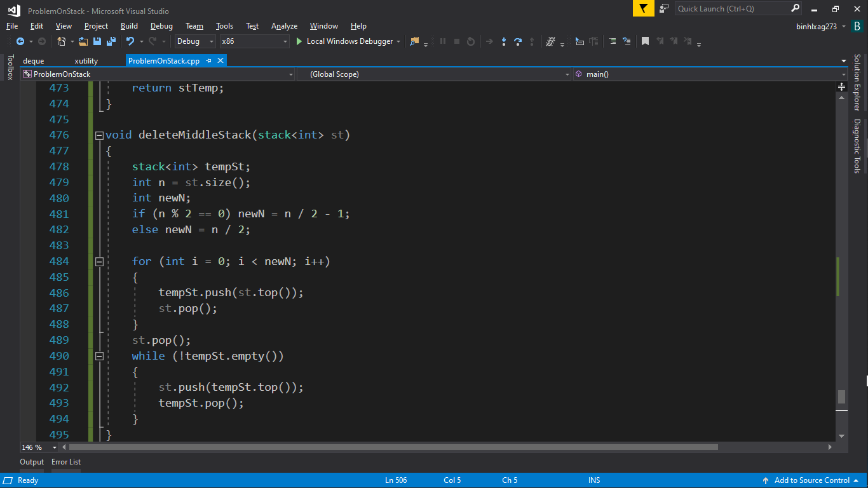
Task: Collapse the for loop code block
Action: point(99,261)
